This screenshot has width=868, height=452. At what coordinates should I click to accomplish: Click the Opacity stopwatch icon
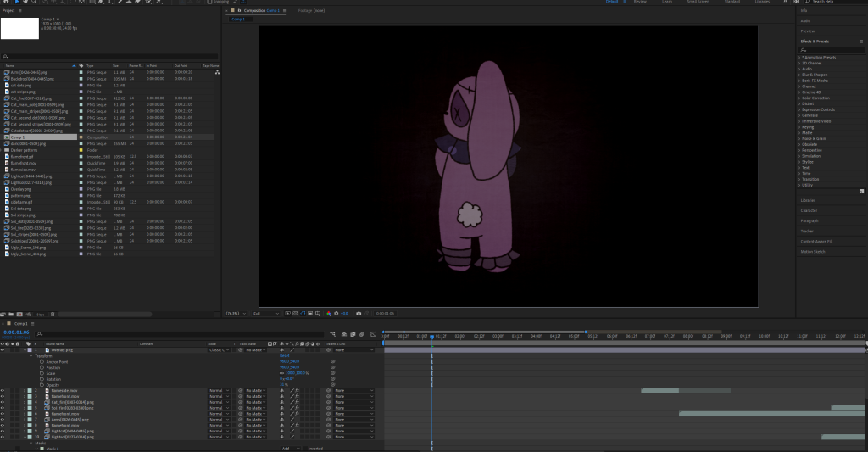click(42, 384)
